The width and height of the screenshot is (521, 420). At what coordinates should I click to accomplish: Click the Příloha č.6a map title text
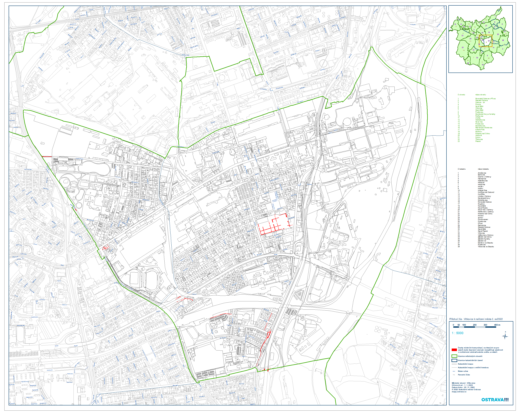(476, 319)
